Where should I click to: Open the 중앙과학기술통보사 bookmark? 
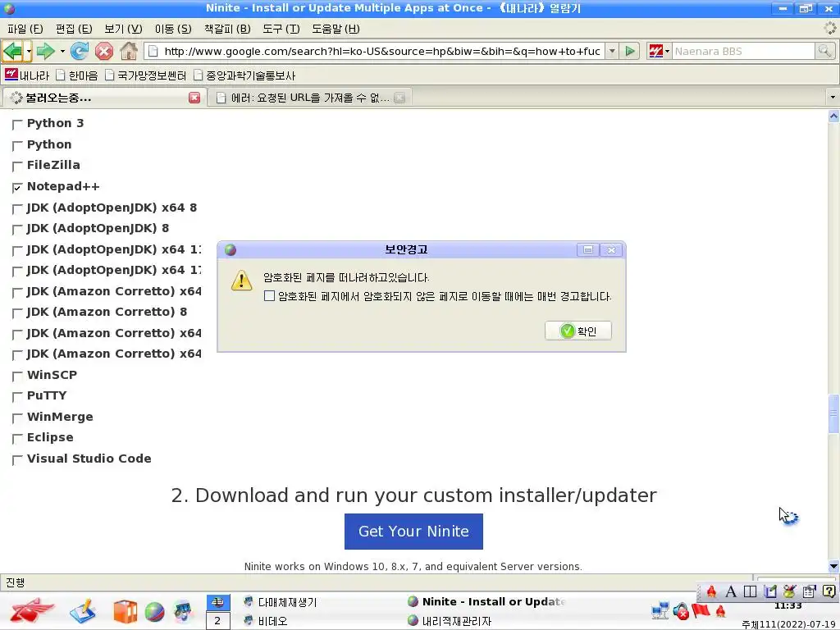click(x=244, y=75)
